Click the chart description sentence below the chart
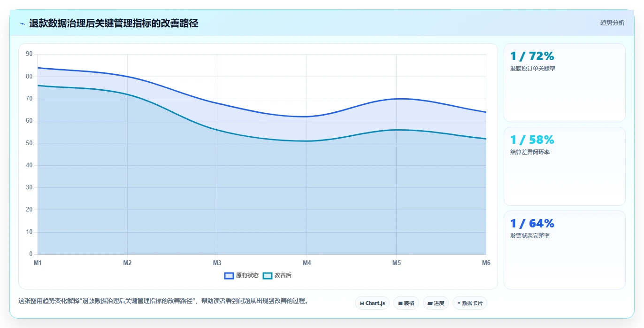Viewport: 644px width, 328px height. [x=164, y=301]
